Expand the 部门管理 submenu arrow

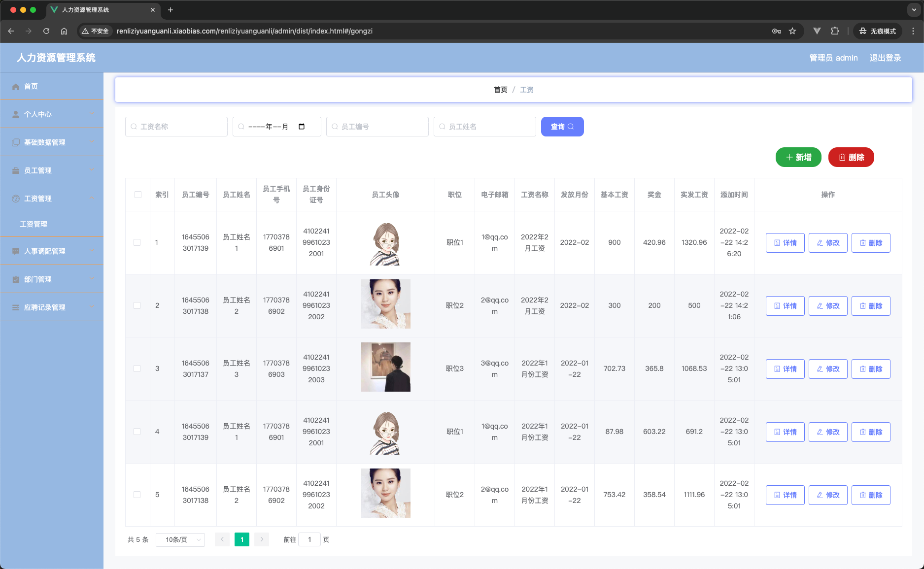91,279
